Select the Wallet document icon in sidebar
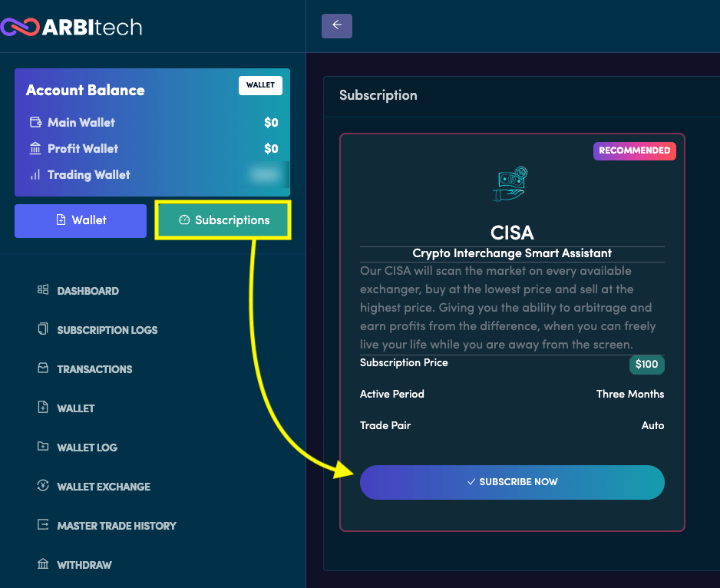Viewport: 720px width, 588px height. pos(42,408)
